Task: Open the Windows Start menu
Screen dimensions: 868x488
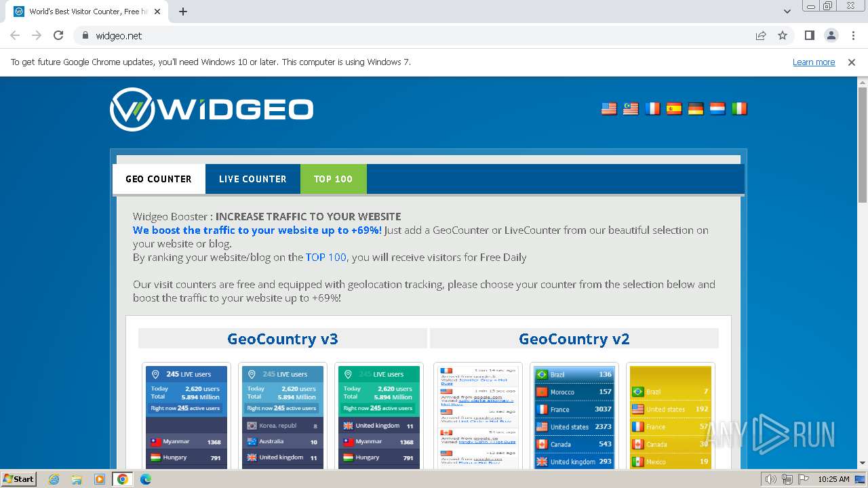Action: point(19,479)
